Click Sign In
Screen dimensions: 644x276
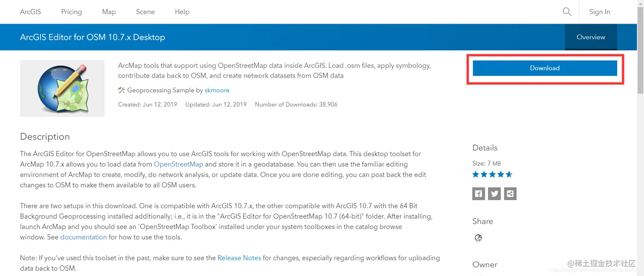pos(599,12)
